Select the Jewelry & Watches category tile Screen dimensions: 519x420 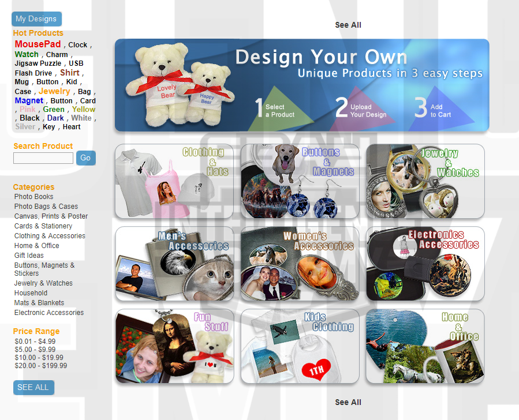425,181
